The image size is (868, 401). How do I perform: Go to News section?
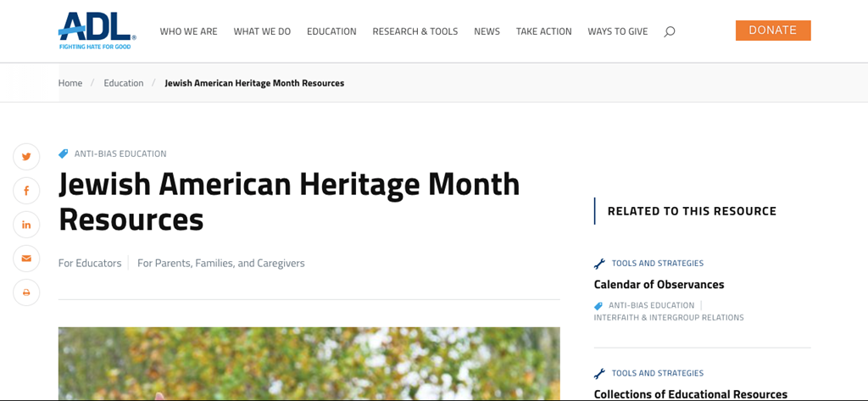pyautogui.click(x=487, y=31)
